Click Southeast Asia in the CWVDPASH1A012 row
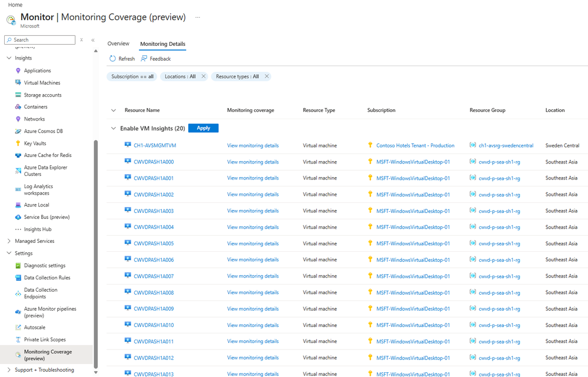The image size is (588, 377). [562, 358]
